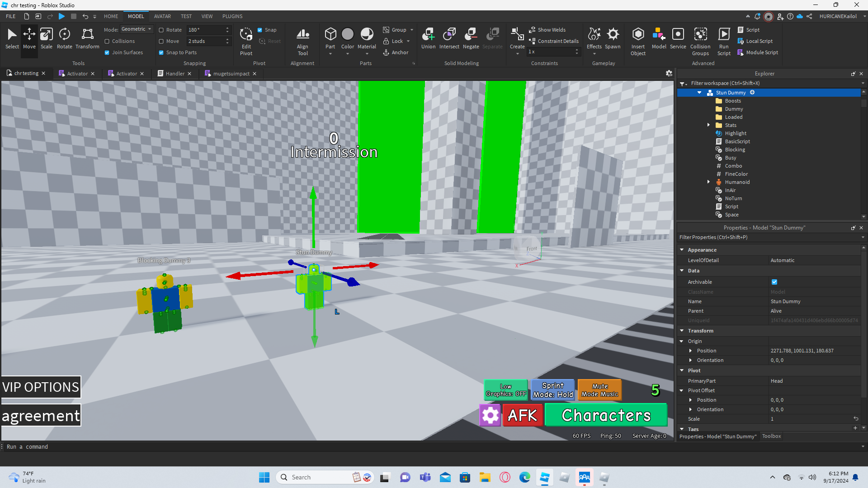The width and height of the screenshot is (868, 488).
Task: Open the Align Tool
Action: pos(302,41)
